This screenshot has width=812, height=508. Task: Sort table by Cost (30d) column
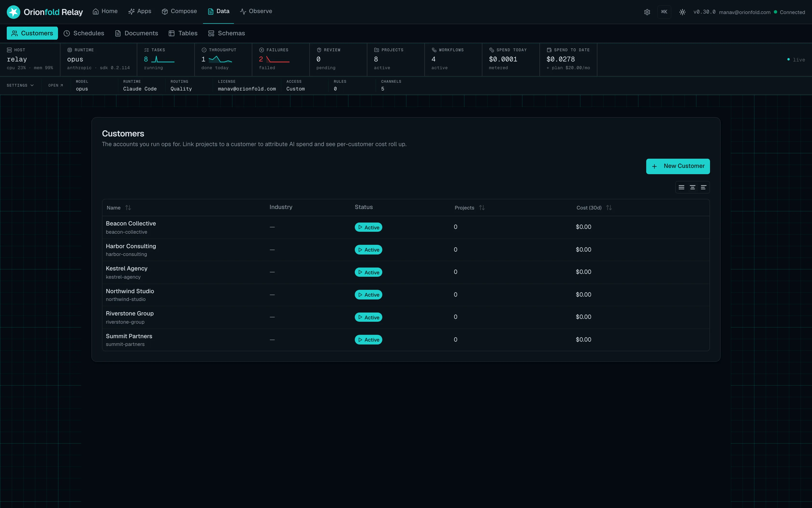click(594, 208)
